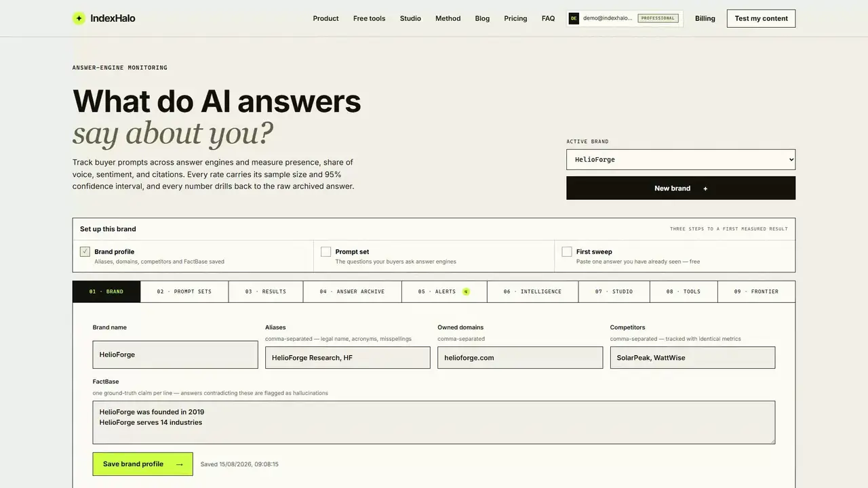Open the Blog link
The height and width of the screenshot is (488, 868).
(482, 18)
